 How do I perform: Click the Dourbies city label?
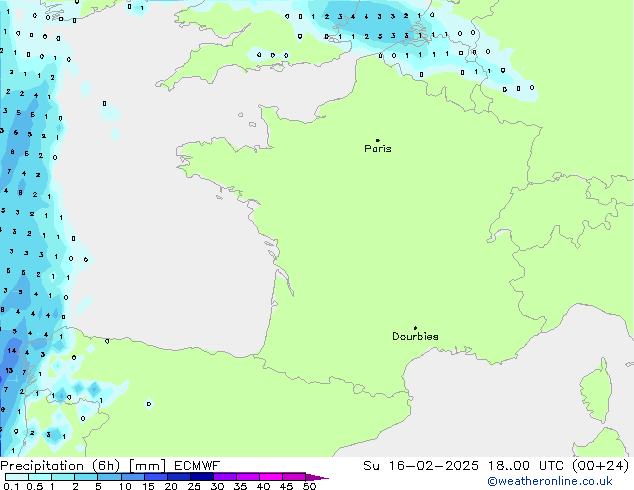click(415, 336)
